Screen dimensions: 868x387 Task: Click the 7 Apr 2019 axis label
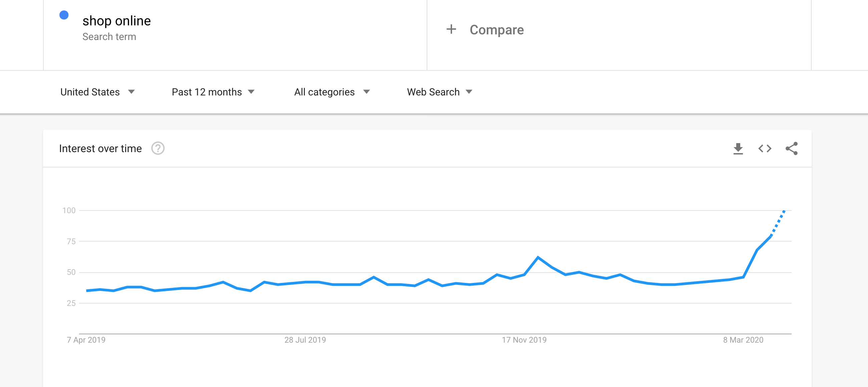coord(86,340)
